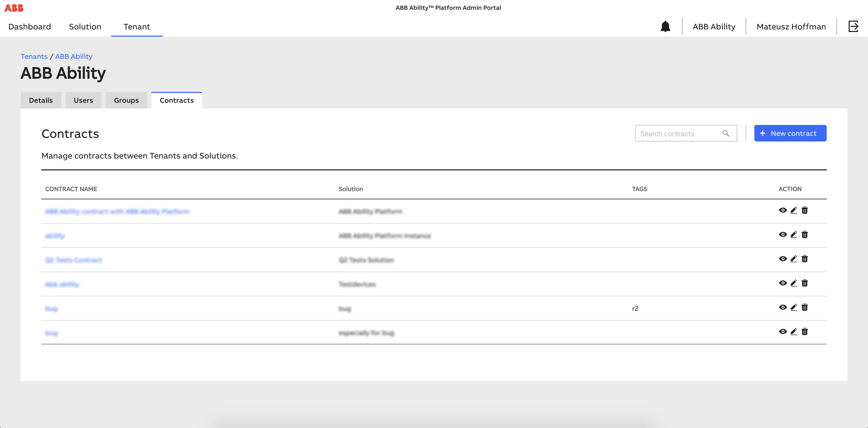View the 'ability' contract via its eye icon
Image resolution: width=868 pixels, height=428 pixels.
coord(783,235)
